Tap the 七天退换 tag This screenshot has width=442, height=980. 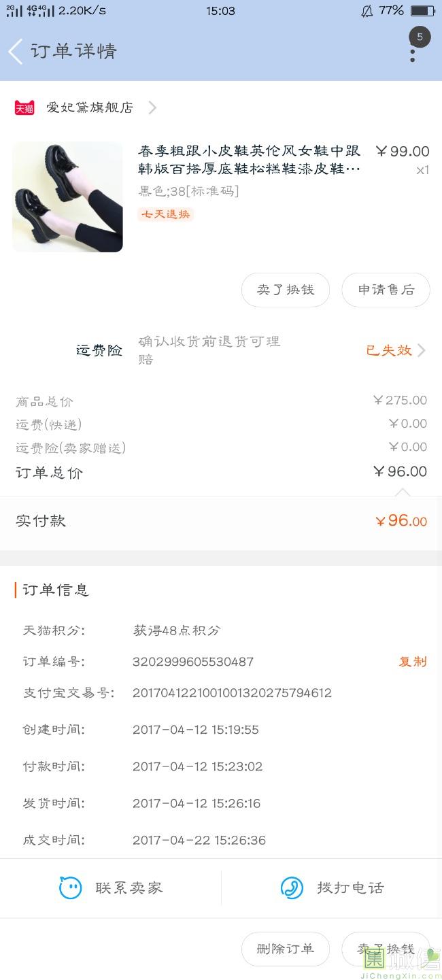tap(165, 214)
